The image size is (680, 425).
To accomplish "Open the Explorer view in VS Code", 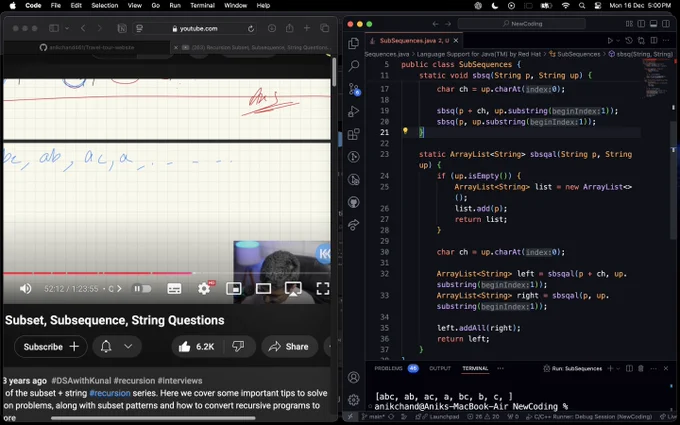I will click(x=353, y=43).
